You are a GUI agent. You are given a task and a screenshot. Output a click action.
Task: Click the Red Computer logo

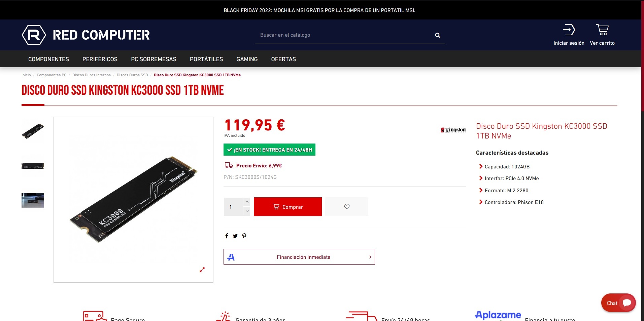coord(86,35)
